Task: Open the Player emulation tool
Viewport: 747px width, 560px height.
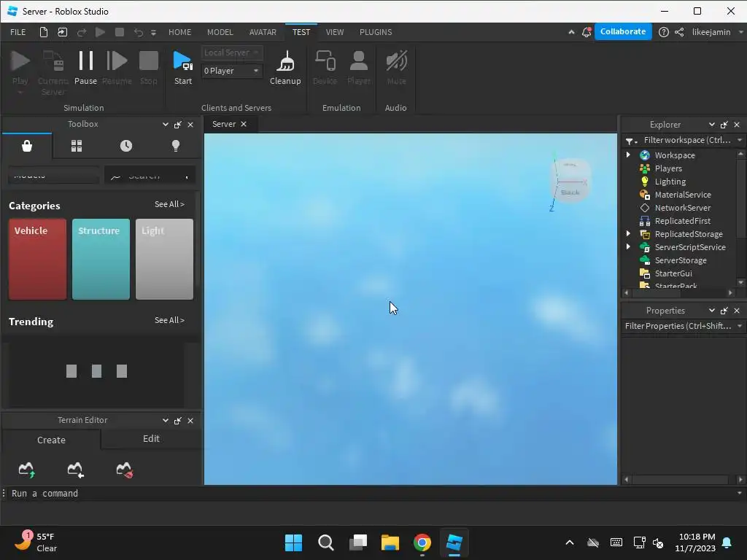Action: pos(359,68)
